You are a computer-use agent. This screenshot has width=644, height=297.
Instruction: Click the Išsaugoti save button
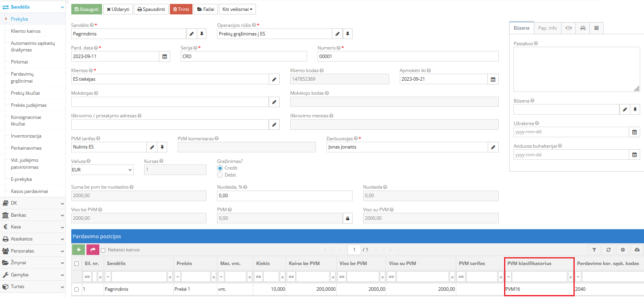86,9
